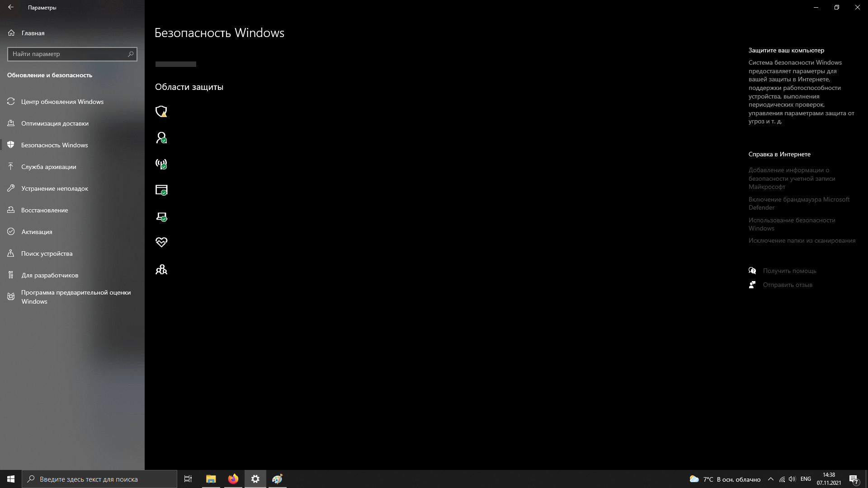
Task: Open the Windows Start menu
Action: pyautogui.click(x=11, y=479)
